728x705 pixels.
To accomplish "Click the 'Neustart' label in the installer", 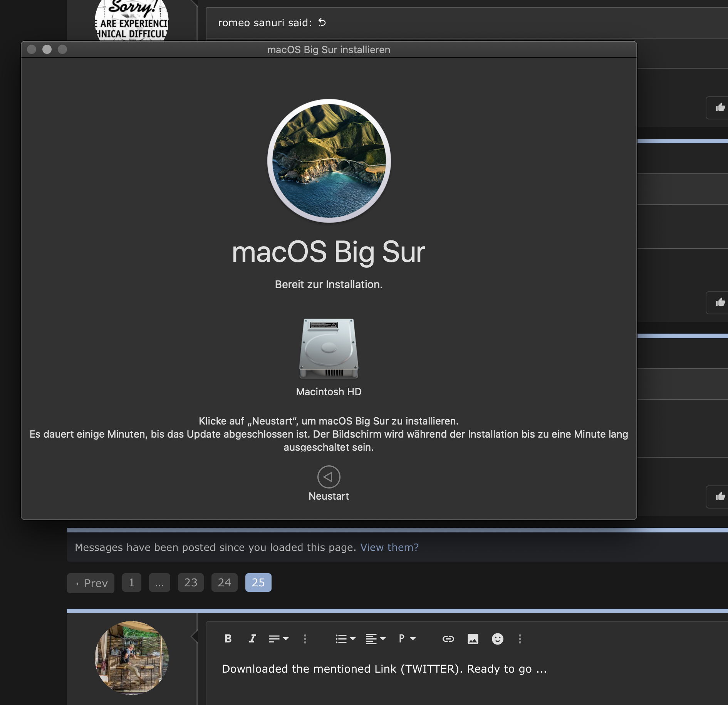I will [x=329, y=496].
